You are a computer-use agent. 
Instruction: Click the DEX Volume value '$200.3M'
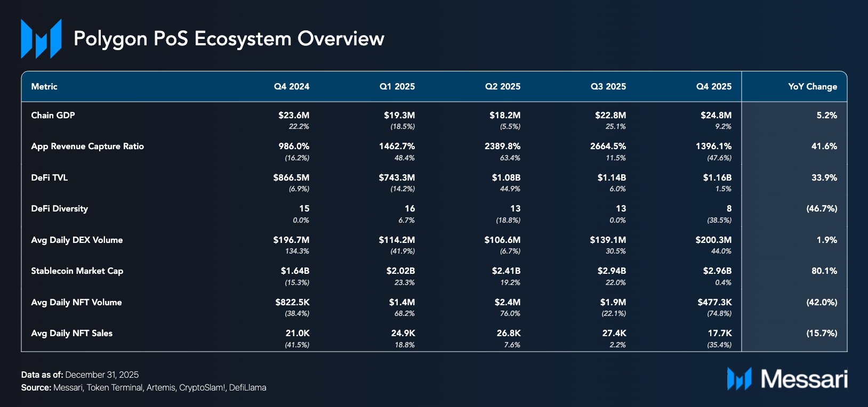click(713, 240)
